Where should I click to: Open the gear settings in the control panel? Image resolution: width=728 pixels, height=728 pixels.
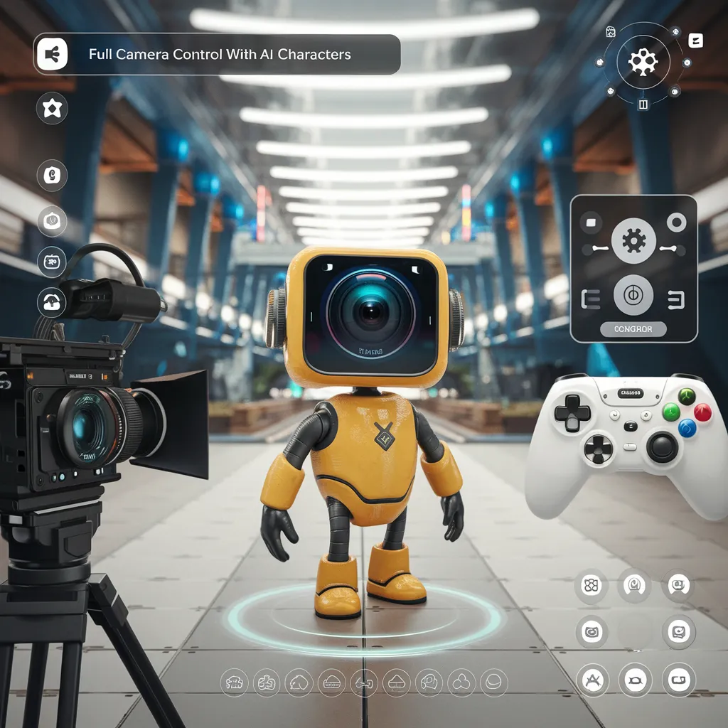click(x=633, y=242)
